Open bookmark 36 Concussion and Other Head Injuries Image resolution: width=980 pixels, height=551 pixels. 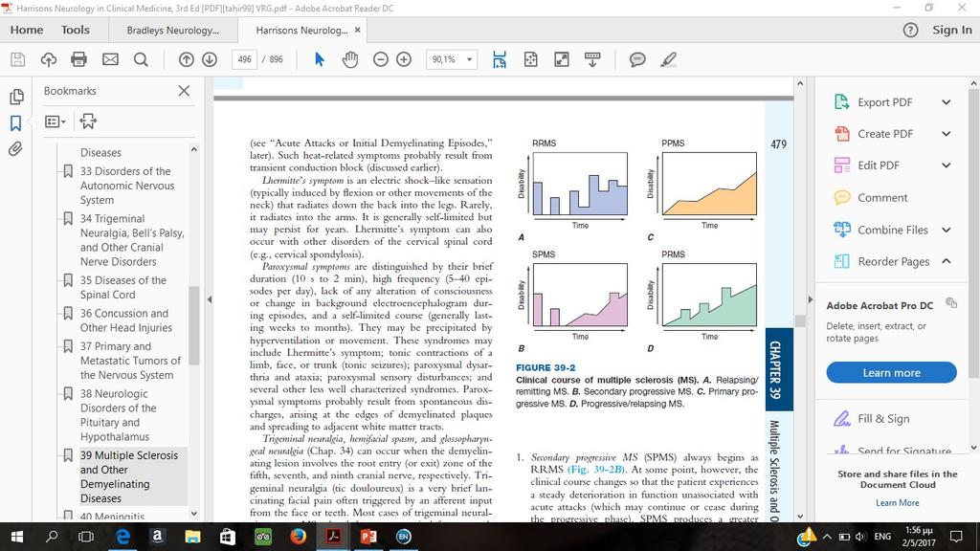[x=125, y=320]
